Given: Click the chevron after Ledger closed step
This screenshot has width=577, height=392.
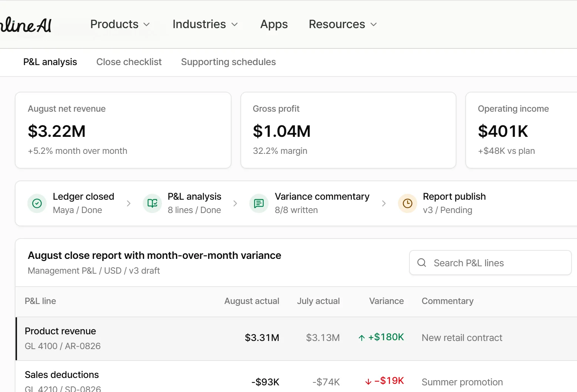Looking at the screenshot, I should click(x=129, y=203).
